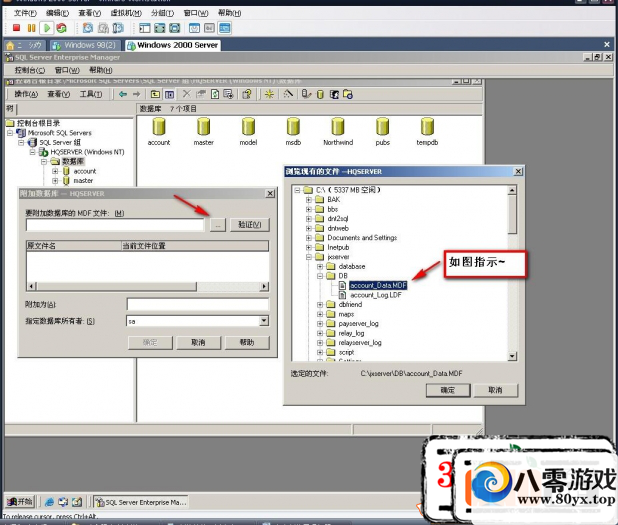Expand the Inetpub folder node

(x=309, y=248)
